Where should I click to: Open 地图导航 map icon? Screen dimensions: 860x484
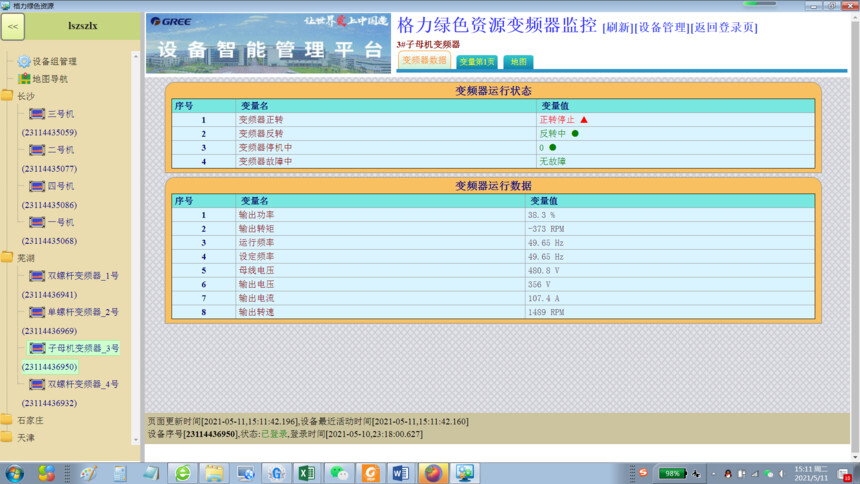coord(24,79)
